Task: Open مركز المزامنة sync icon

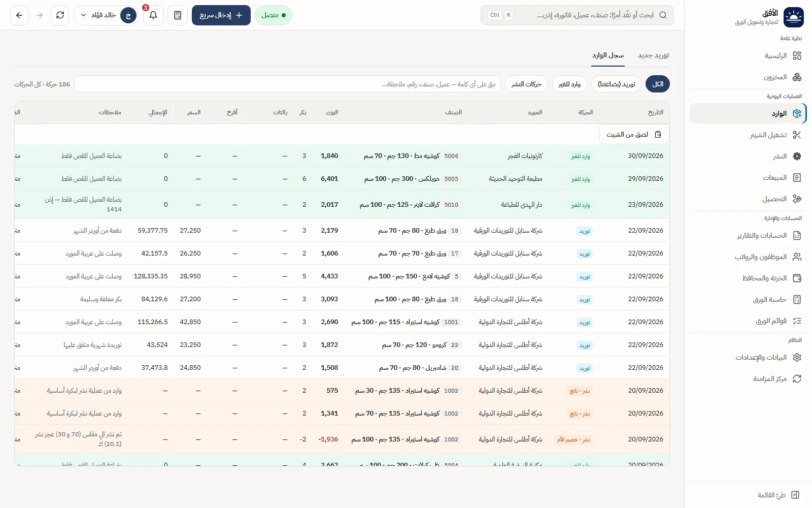Action: point(797,379)
